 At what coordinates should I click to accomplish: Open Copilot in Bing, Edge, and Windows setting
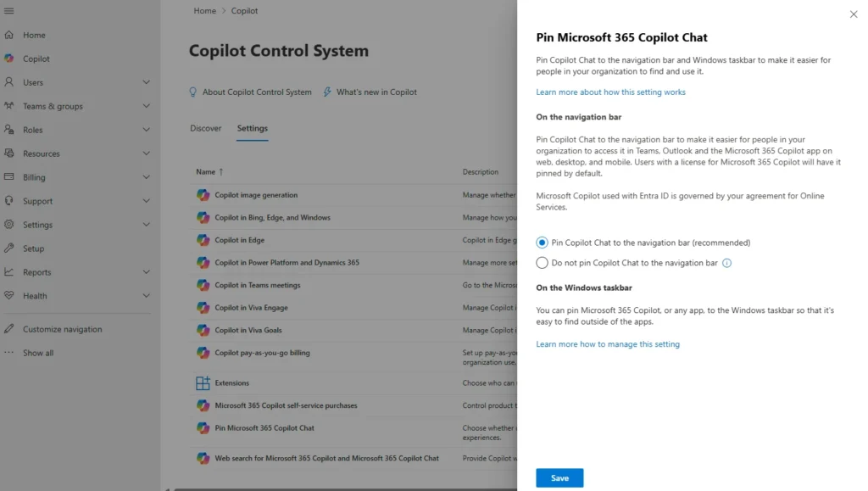[272, 218]
